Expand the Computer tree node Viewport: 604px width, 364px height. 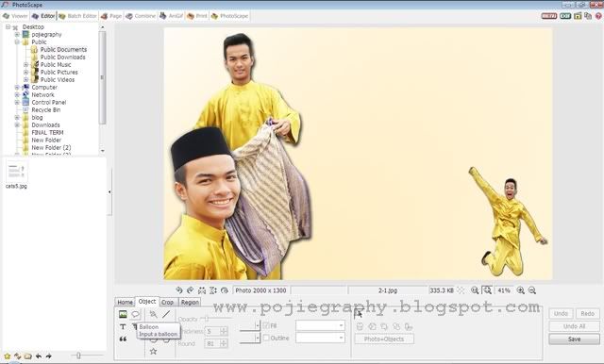pyautogui.click(x=17, y=88)
